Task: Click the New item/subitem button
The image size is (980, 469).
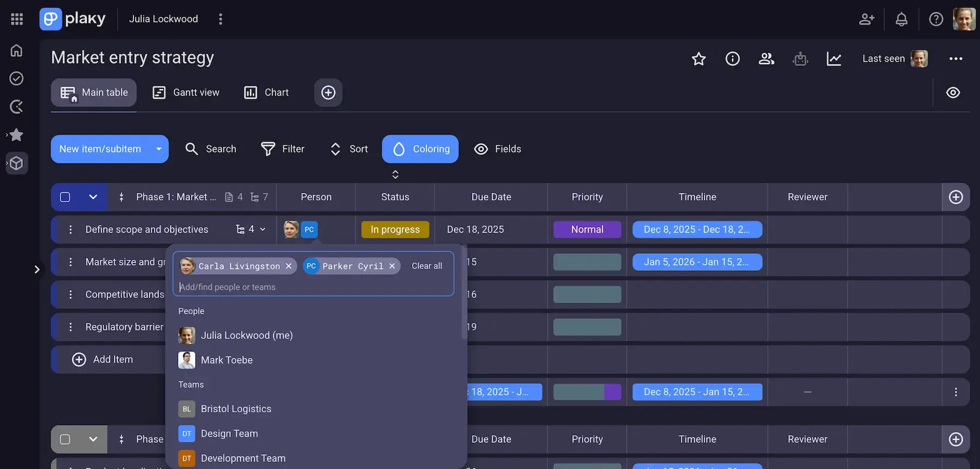Action: [100, 149]
